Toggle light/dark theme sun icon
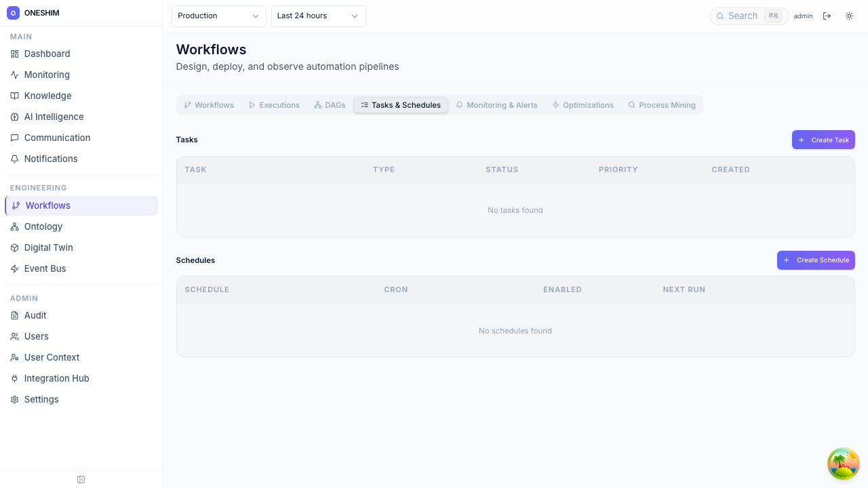868x488 pixels. [x=849, y=16]
